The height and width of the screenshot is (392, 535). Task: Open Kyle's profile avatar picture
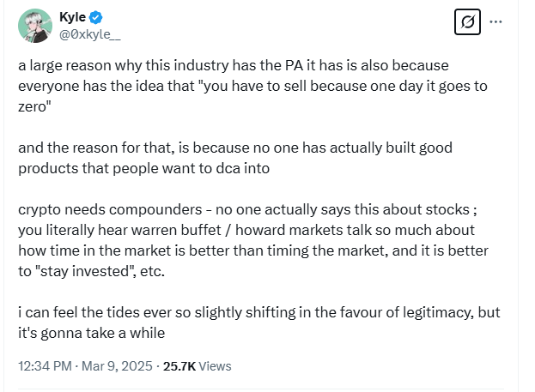tap(35, 26)
